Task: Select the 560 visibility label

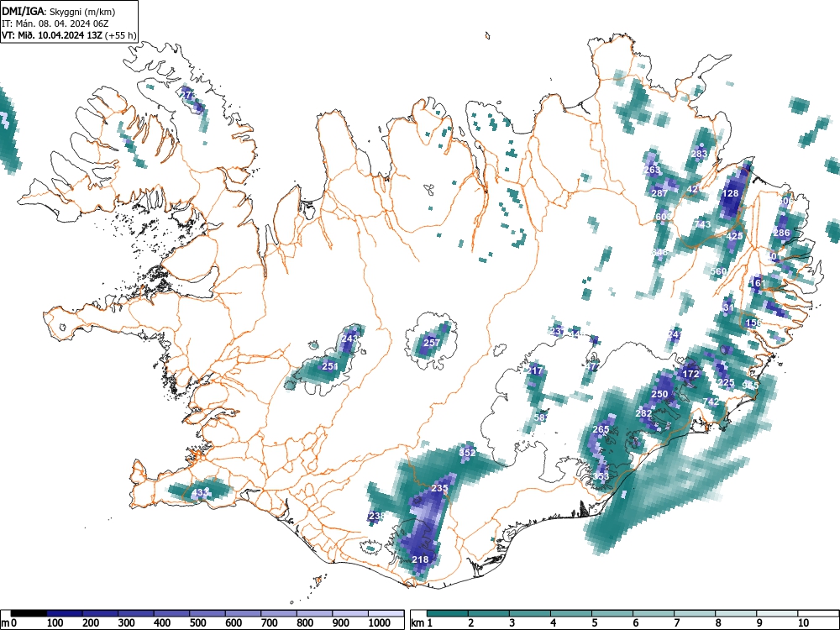Action: (718, 271)
